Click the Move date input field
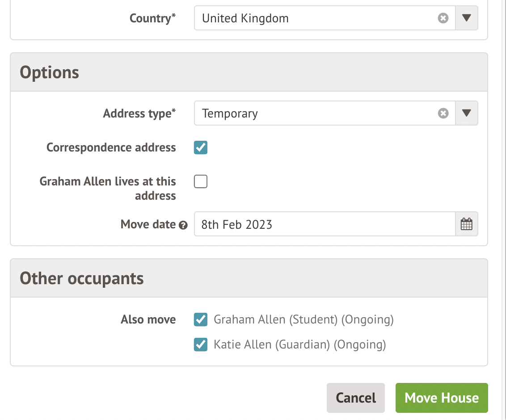 coord(324,224)
